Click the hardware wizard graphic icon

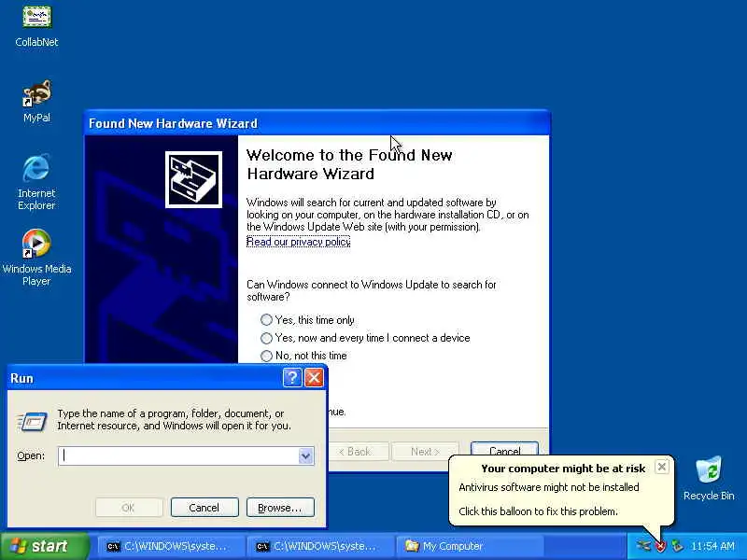[x=193, y=179]
